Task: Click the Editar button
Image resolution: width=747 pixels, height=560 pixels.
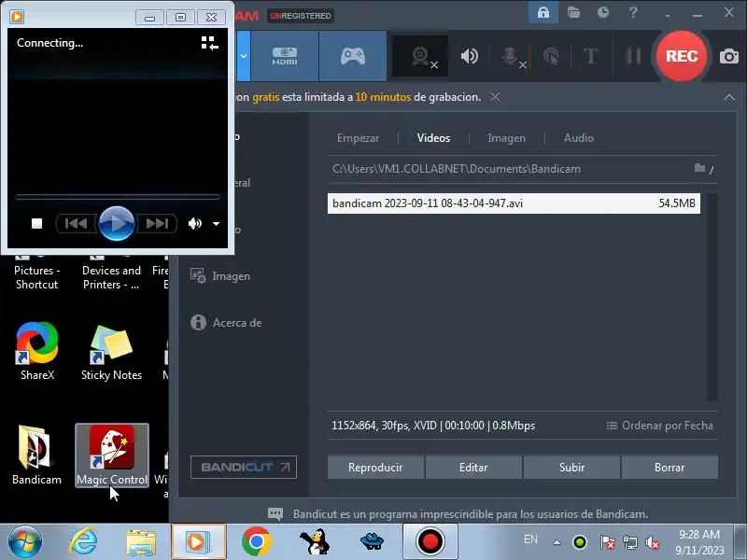Action: (x=473, y=468)
